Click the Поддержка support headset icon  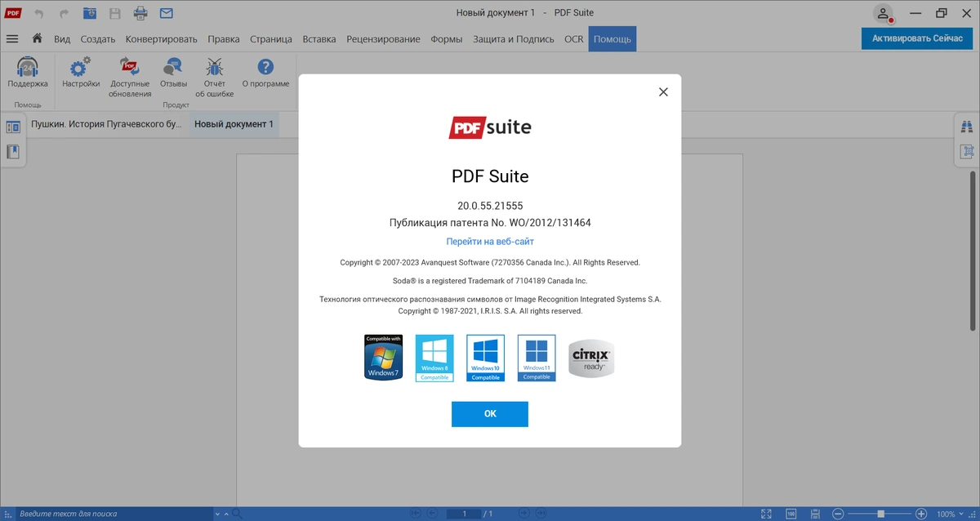click(x=28, y=68)
